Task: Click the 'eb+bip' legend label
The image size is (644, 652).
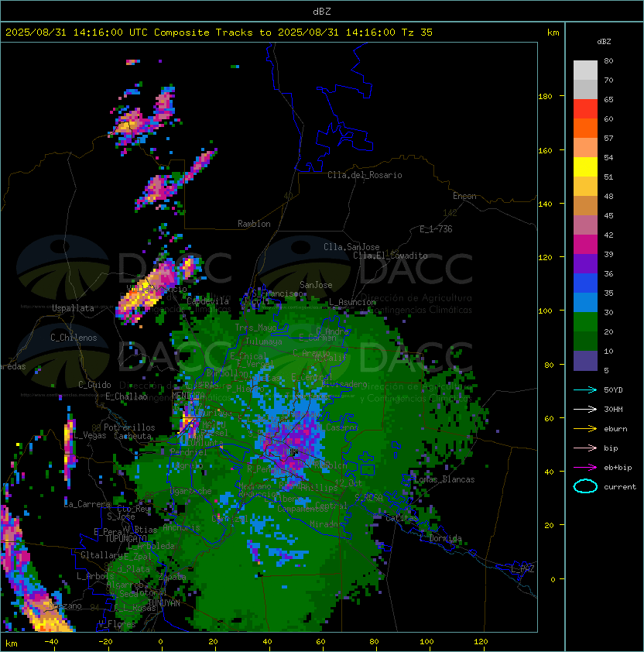Action: [618, 468]
